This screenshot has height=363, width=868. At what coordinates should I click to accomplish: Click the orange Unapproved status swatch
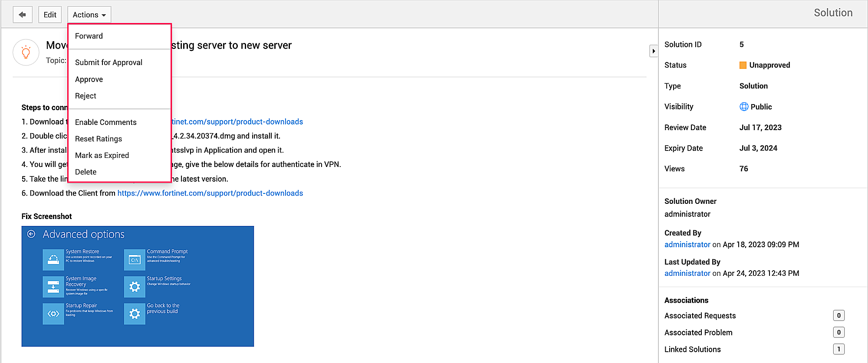coord(743,65)
